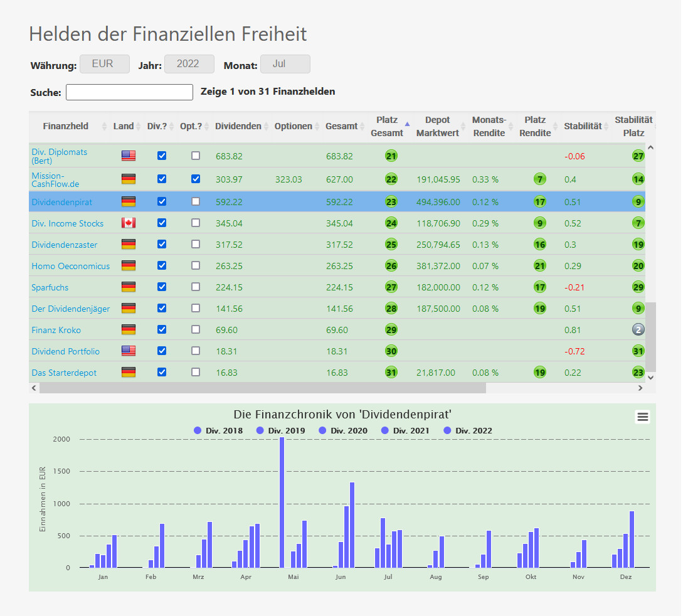Enable Opt. checkbox for Homo Oeconomicus
The image size is (688, 616).
point(196,266)
